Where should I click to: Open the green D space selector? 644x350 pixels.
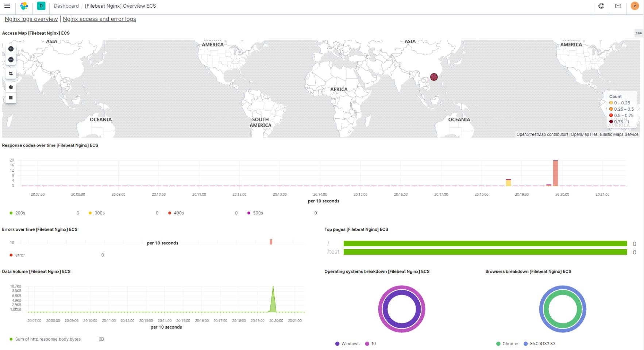(x=41, y=6)
